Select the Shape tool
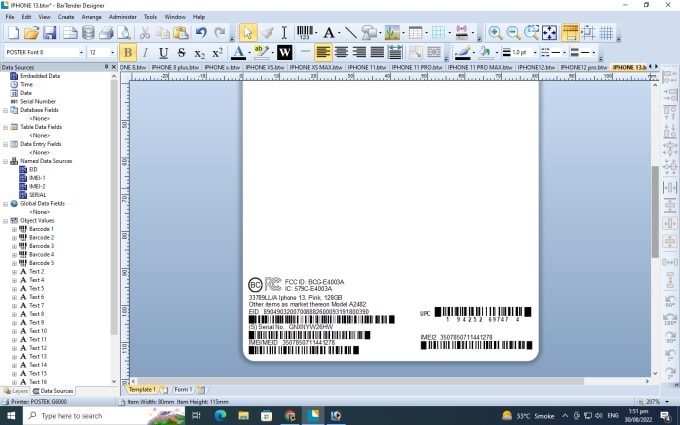 (x=369, y=33)
